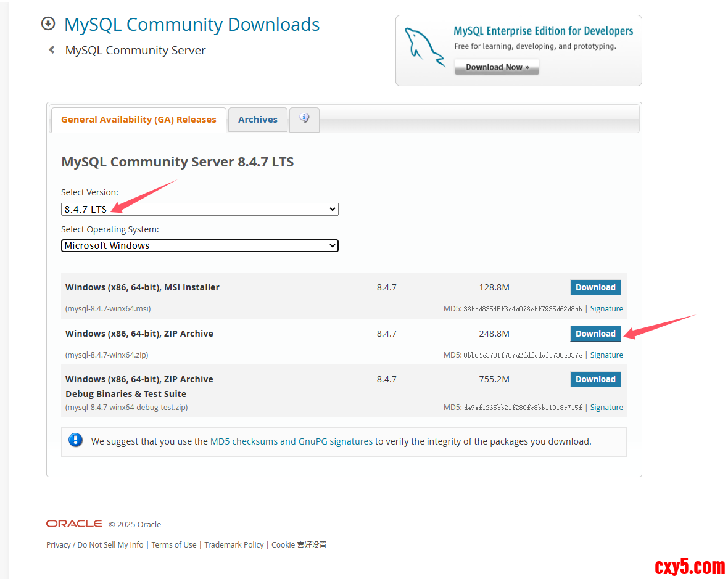Open MD5 checksums and GnuPG signatures link
728x579 pixels.
[292, 441]
